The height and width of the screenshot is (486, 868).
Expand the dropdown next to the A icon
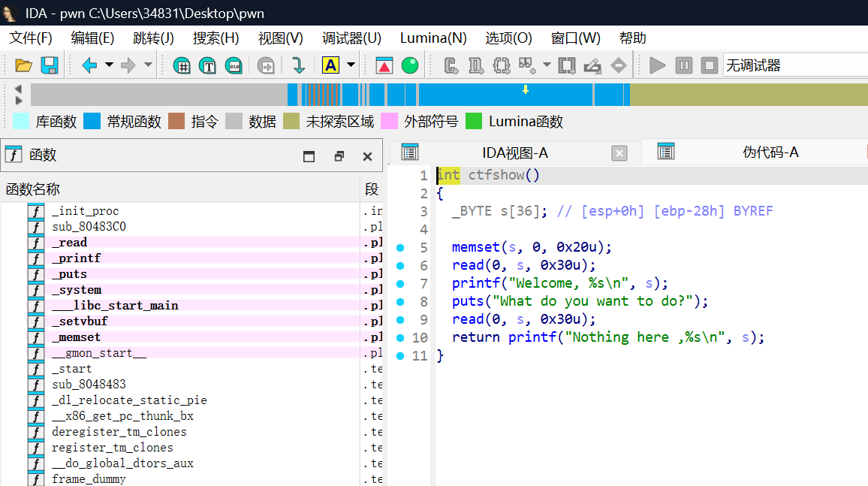351,65
